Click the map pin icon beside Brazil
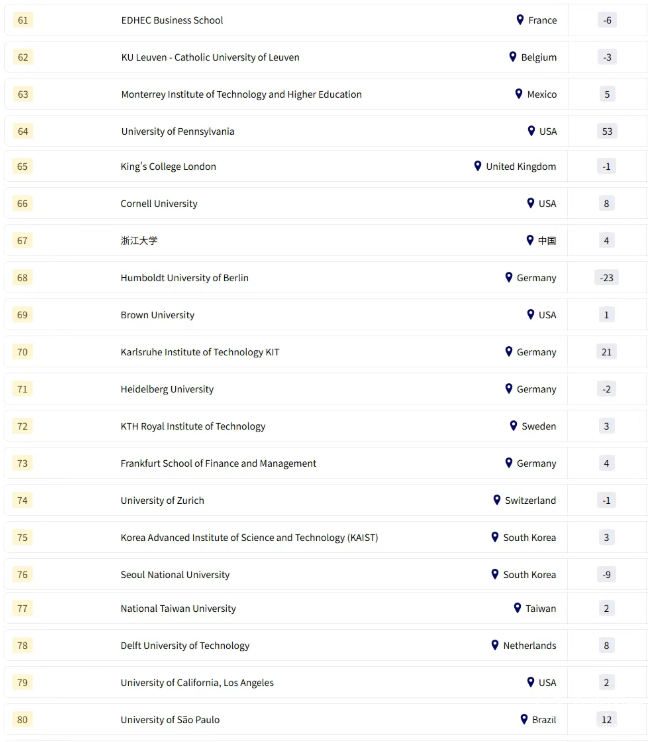The image size is (653, 742). click(x=524, y=719)
